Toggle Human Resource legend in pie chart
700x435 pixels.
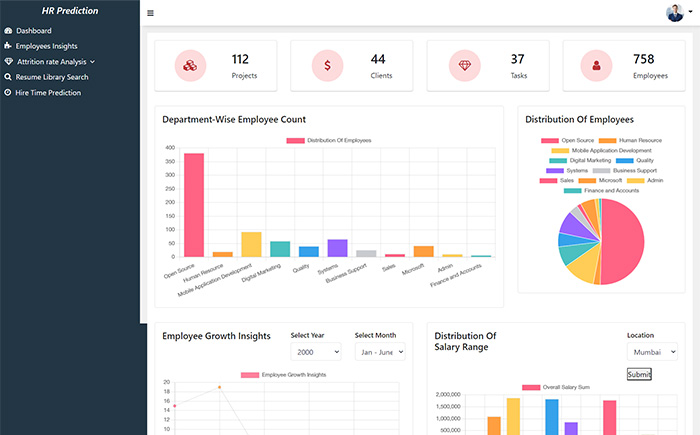(x=630, y=140)
